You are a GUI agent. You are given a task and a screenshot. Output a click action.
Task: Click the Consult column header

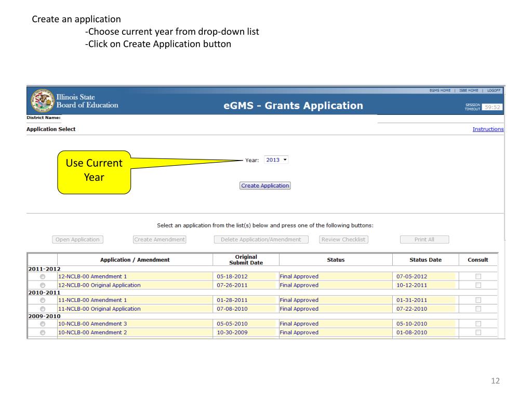478,260
